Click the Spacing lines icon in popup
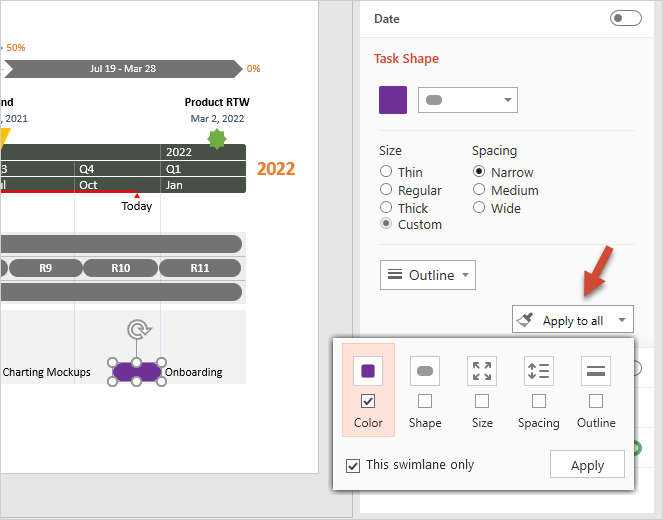Screen dimensions: 663x520 539,371
